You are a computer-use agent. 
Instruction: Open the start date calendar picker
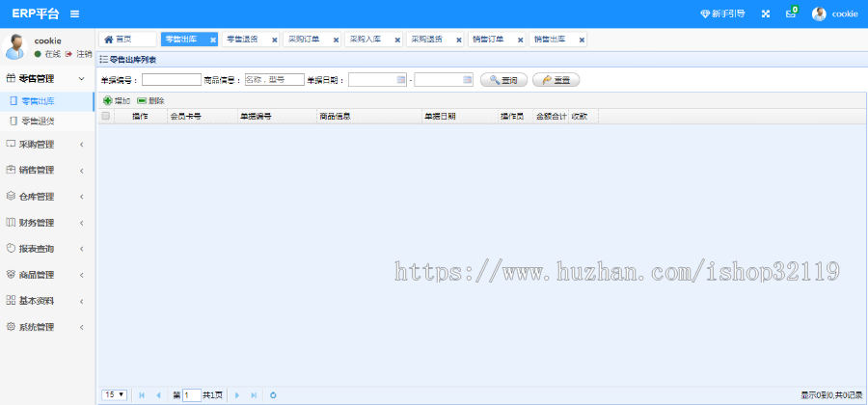401,80
